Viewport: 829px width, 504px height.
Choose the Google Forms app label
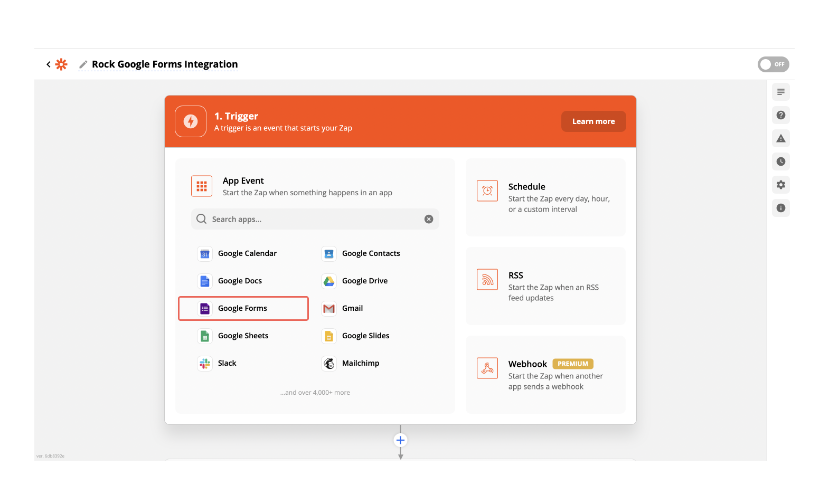(x=242, y=308)
